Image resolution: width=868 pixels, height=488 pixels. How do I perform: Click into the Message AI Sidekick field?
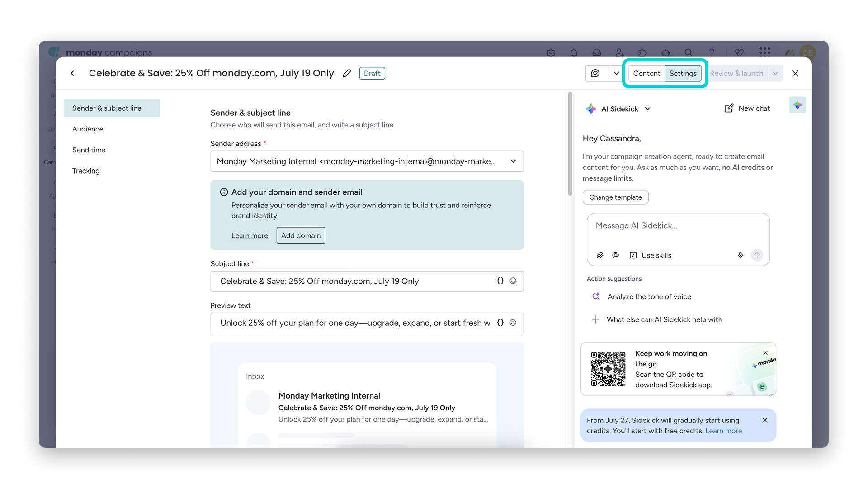pyautogui.click(x=678, y=230)
